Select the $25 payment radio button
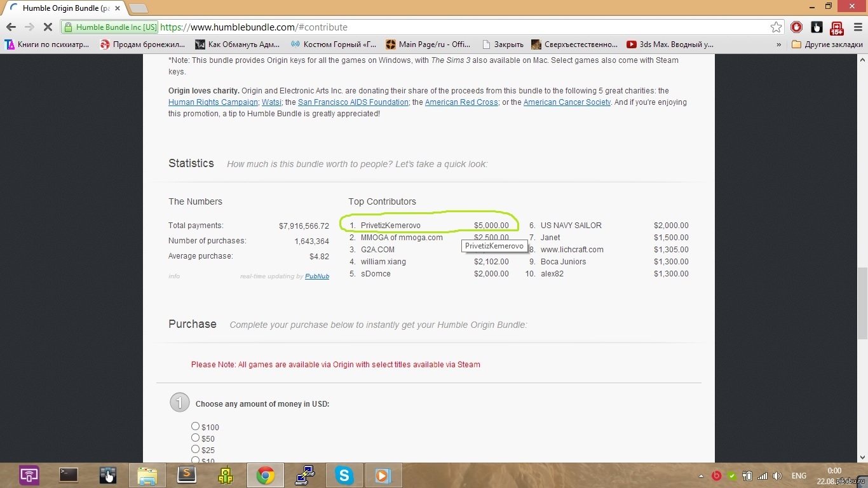Screen dimensions: 868x488 196,449
